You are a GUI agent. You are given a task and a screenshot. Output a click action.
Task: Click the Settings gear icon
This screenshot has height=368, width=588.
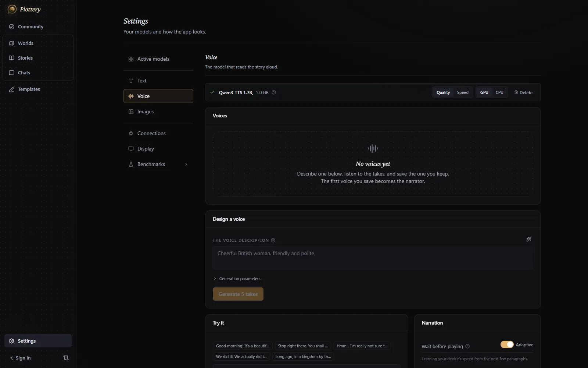[12, 341]
